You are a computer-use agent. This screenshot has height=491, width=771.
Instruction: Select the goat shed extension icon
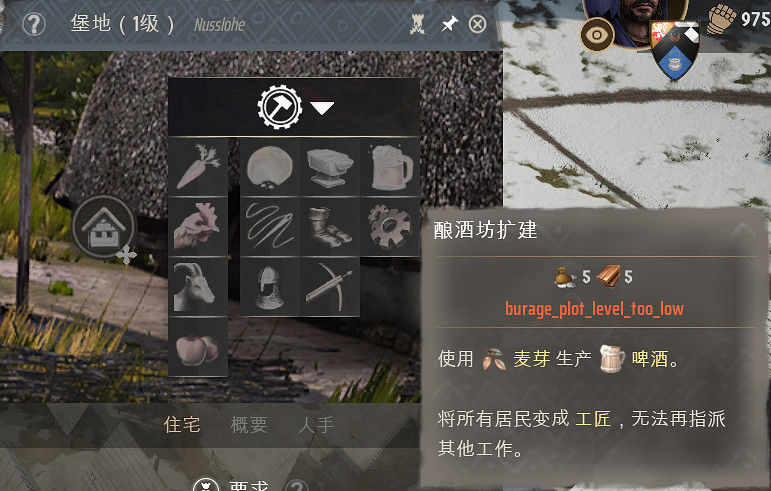tap(198, 287)
